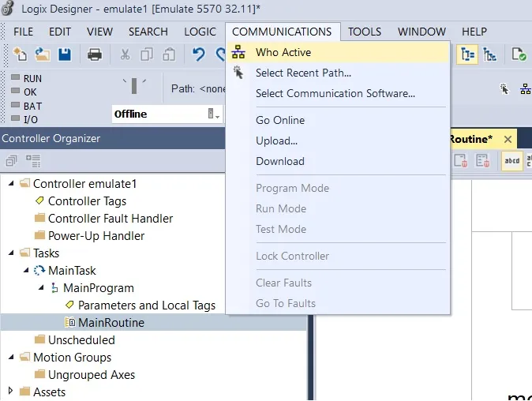Click the recent path cursor icon near path bar

pos(504,89)
